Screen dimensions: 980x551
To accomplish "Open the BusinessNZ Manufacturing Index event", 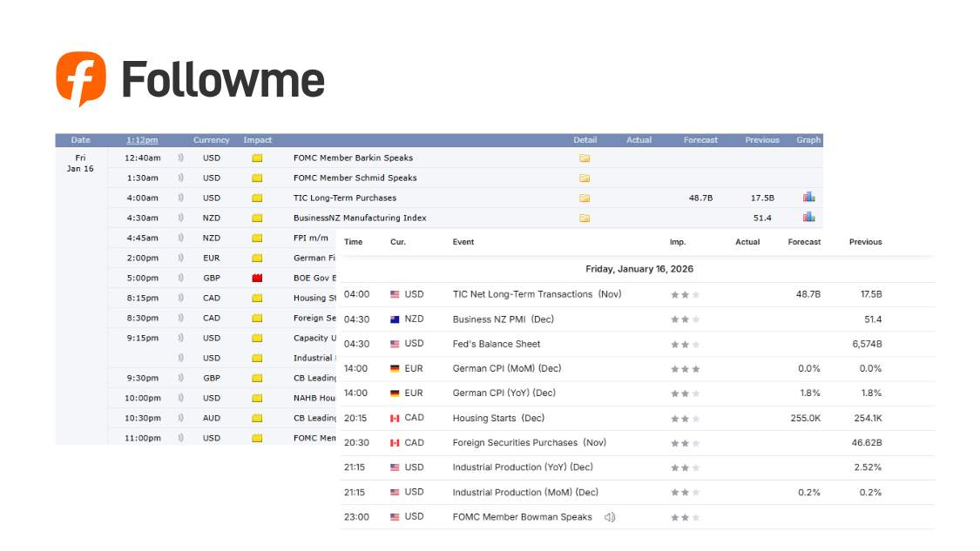I will [x=360, y=218].
